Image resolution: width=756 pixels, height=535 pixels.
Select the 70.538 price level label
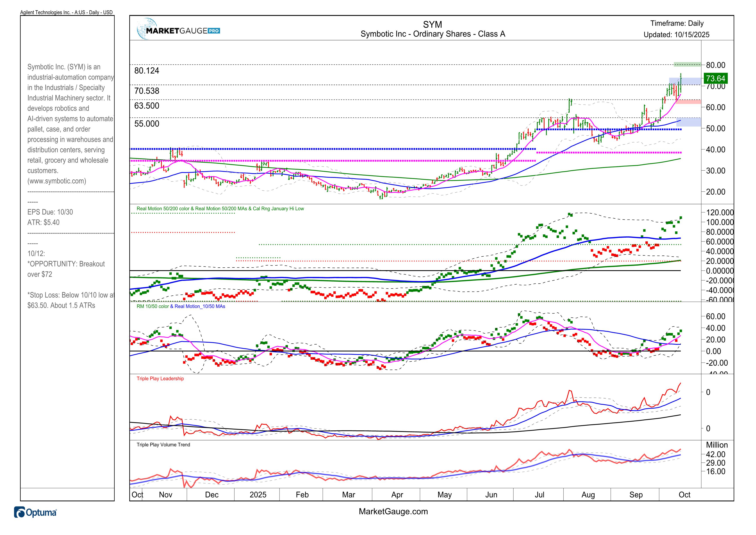(147, 91)
